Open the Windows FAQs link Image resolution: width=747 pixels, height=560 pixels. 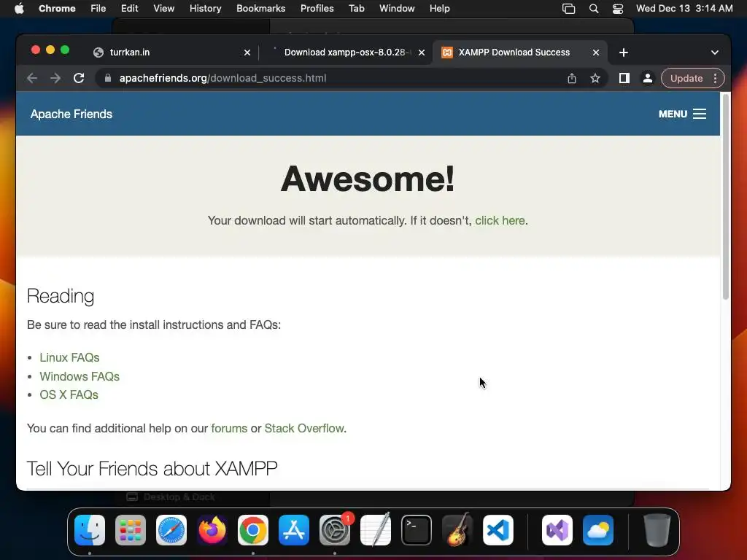(80, 376)
